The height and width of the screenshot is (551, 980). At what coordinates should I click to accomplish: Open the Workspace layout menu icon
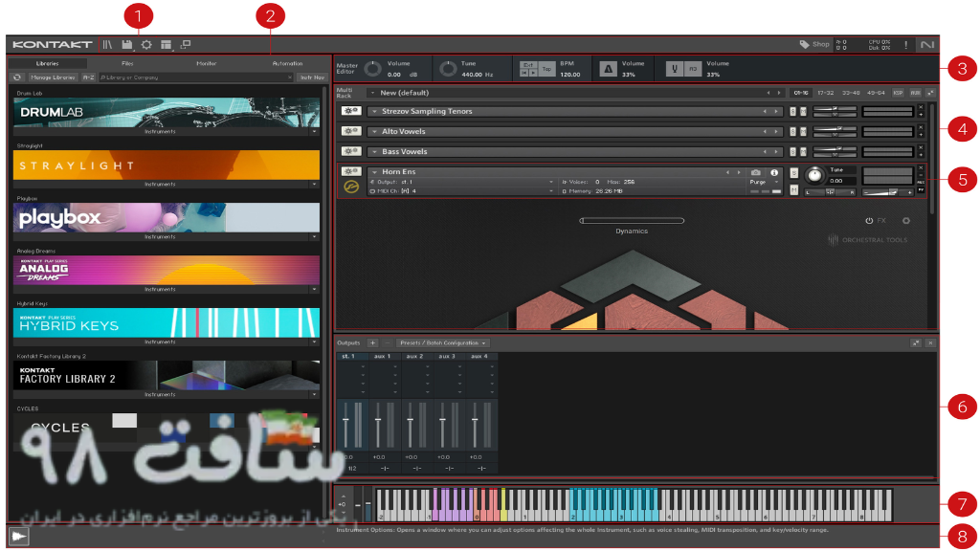point(166,44)
